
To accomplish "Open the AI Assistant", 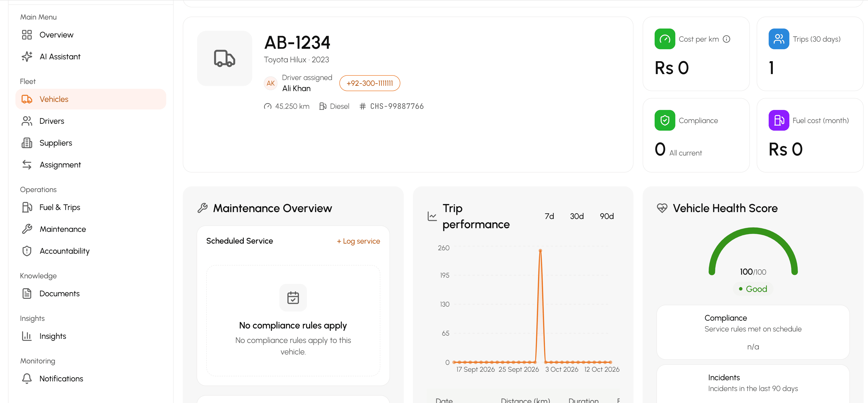I will pos(91,57).
